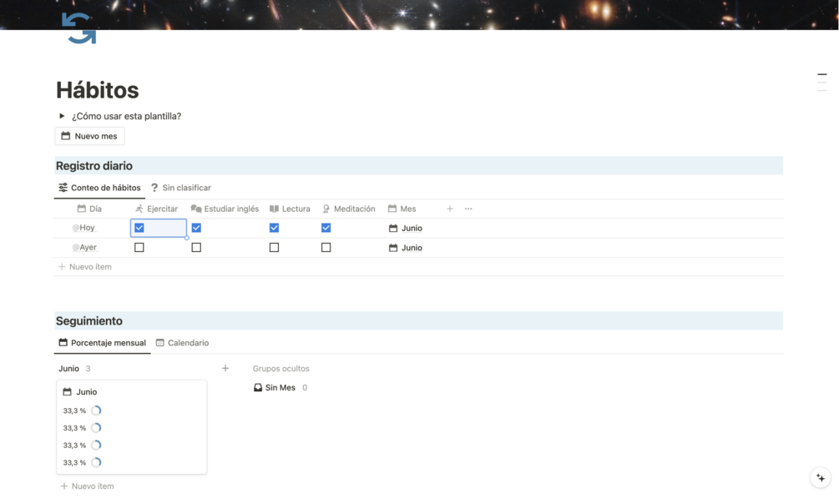839x504 pixels.
Task: Click the Meditación column header
Action: coord(348,209)
